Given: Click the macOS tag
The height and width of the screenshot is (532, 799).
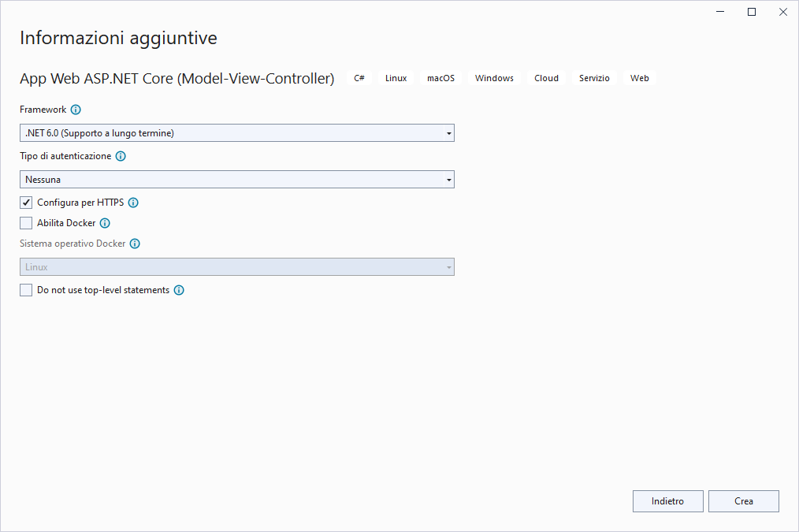Looking at the screenshot, I should [440, 78].
